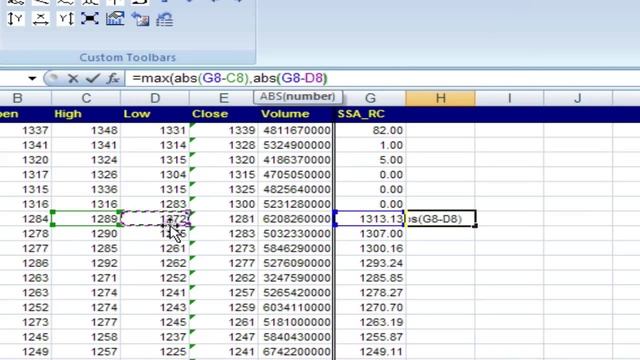Select SSA_RC cell showing 1270.70
The width and height of the screenshot is (640, 360).
click(x=371, y=307)
